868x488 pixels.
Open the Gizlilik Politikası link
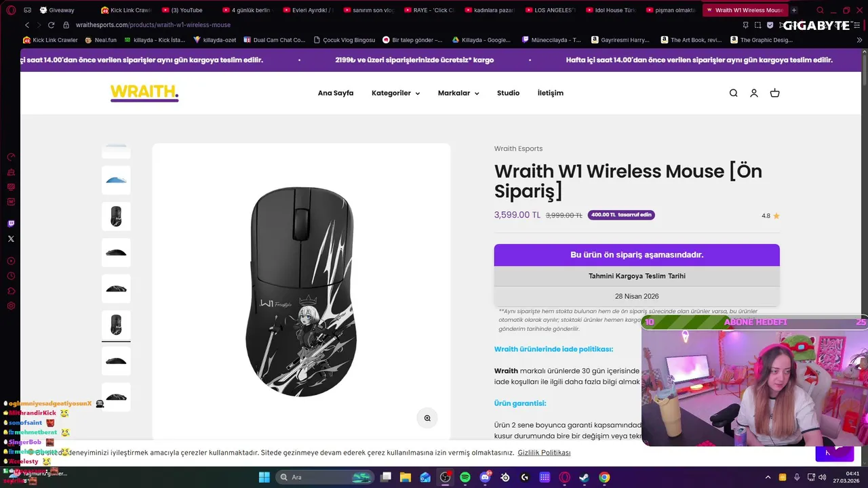tap(544, 453)
